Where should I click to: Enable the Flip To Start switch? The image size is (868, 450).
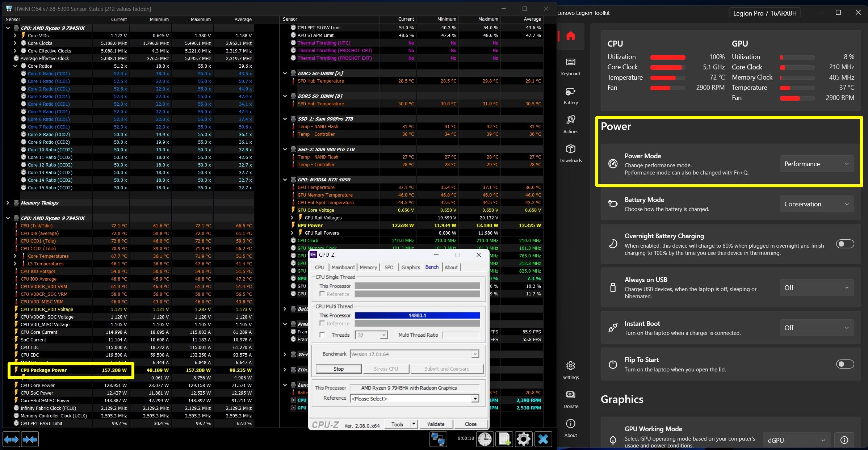point(844,364)
